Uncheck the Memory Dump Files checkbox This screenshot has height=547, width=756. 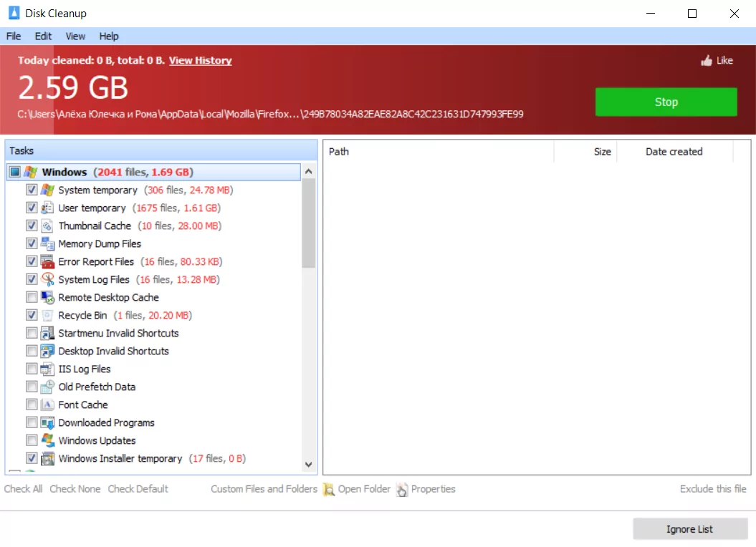click(x=32, y=243)
